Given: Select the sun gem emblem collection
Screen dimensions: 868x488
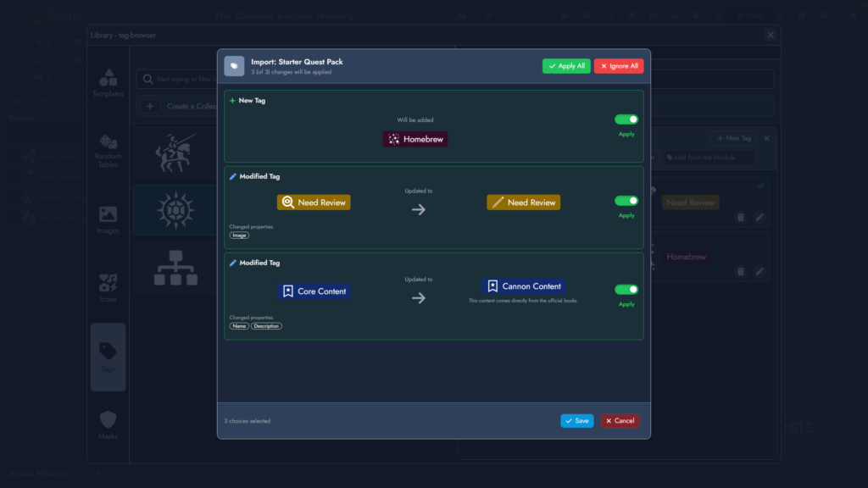Looking at the screenshot, I should tap(175, 209).
